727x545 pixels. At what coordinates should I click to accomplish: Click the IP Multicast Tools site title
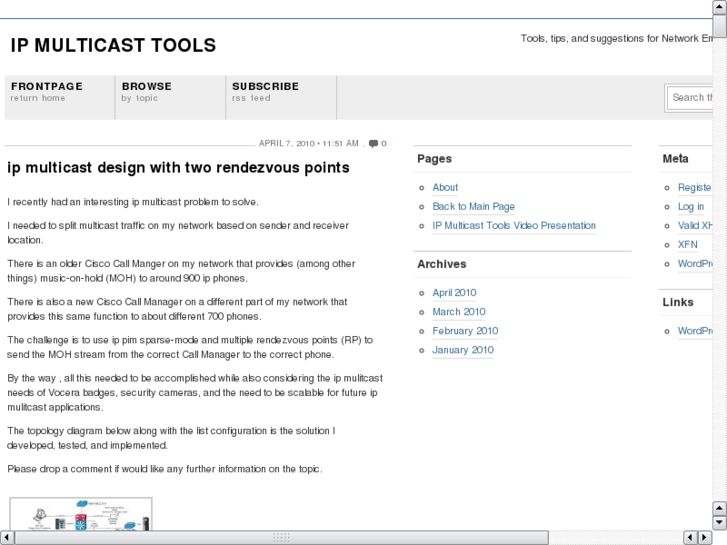click(x=113, y=45)
